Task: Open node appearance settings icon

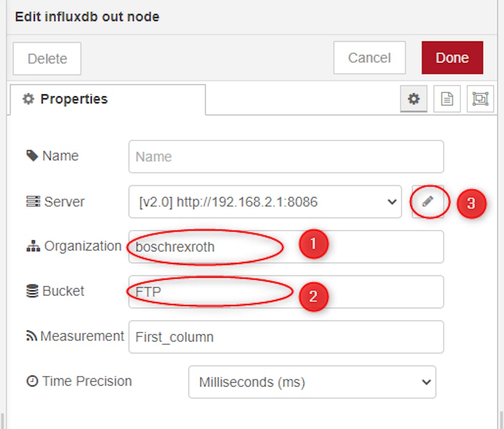Action: pos(480,99)
